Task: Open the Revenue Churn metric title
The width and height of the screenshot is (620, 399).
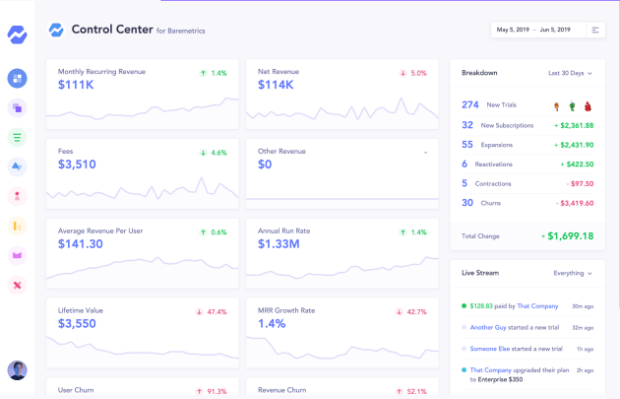Action: [x=282, y=390]
